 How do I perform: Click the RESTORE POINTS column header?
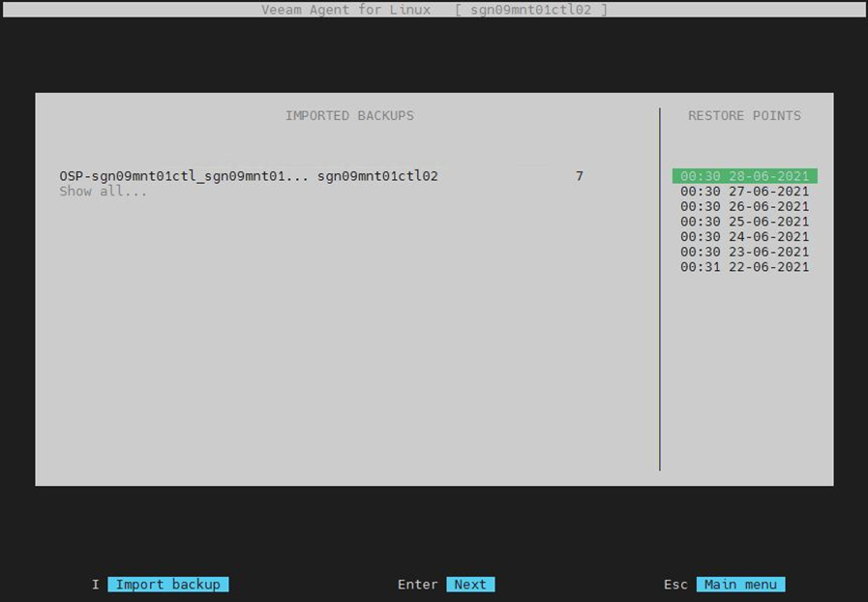click(x=744, y=115)
